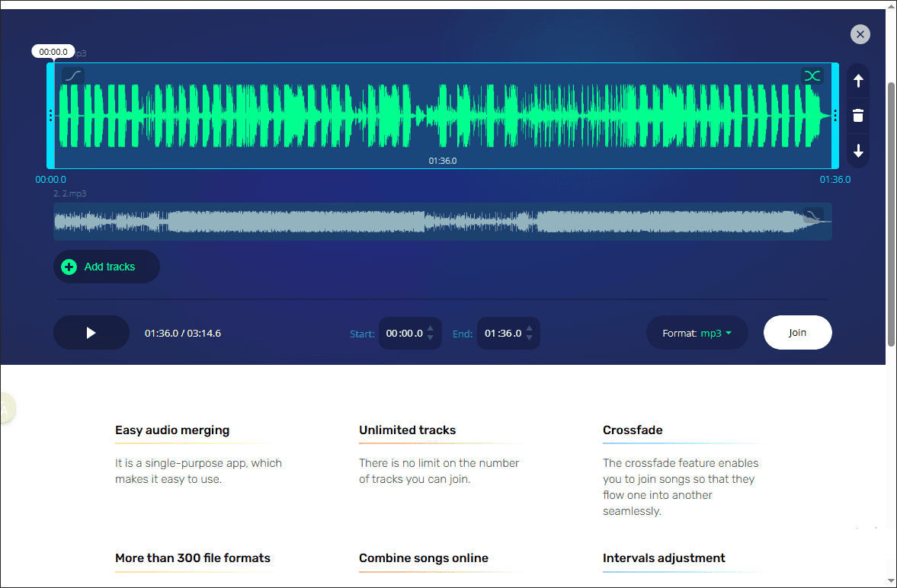Viewport: 897px width, 588px height.
Task: Move the first track down using arrow icon
Action: coord(857,151)
